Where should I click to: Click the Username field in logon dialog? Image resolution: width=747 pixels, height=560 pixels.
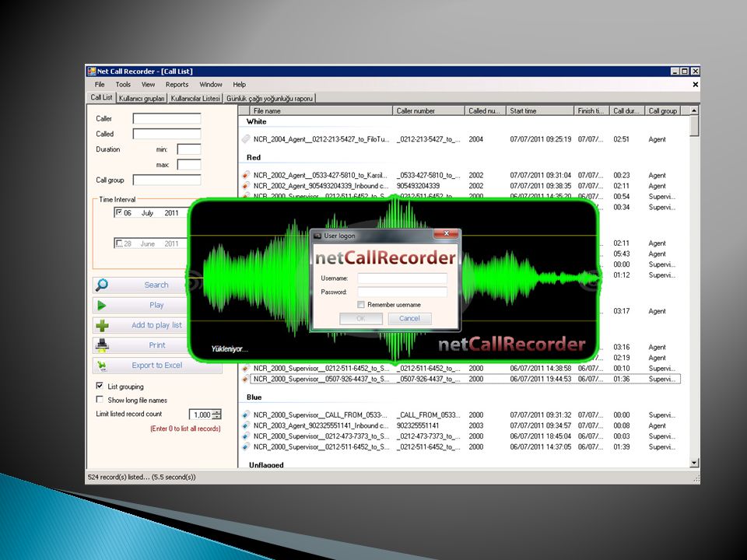click(x=402, y=278)
